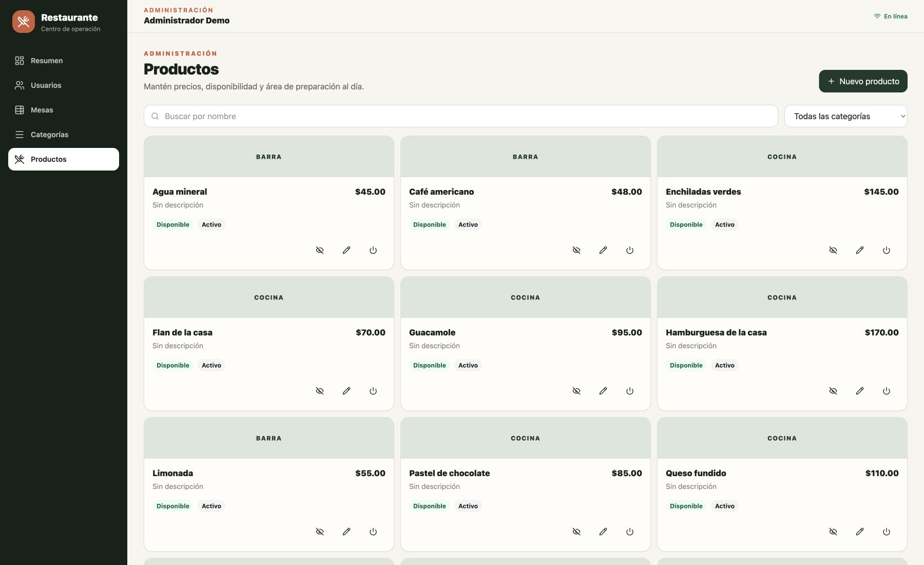Toggle availability of Flan de la casa
This screenshot has height=565, width=924.
tap(320, 391)
